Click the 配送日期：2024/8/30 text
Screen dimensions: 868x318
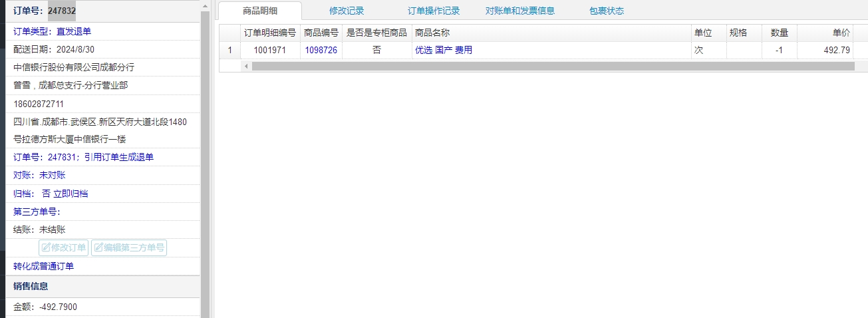point(54,49)
